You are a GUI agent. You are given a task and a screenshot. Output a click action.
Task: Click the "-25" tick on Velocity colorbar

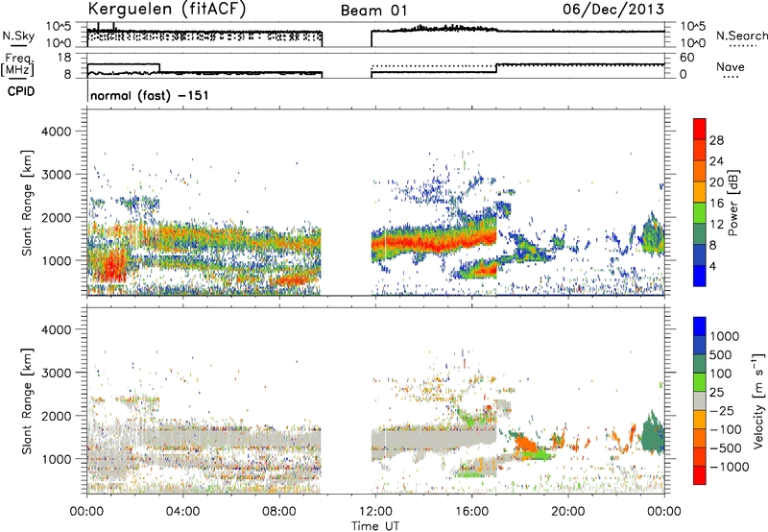point(722,410)
